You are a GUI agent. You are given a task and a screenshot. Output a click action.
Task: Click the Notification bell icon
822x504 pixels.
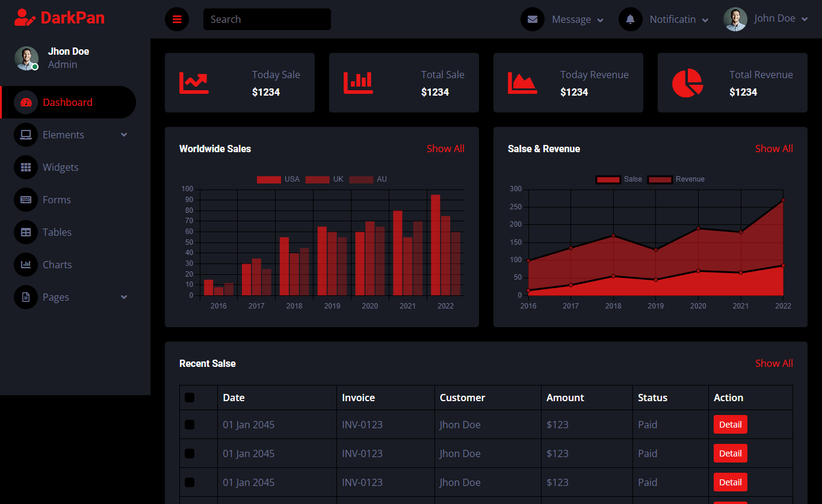click(630, 19)
